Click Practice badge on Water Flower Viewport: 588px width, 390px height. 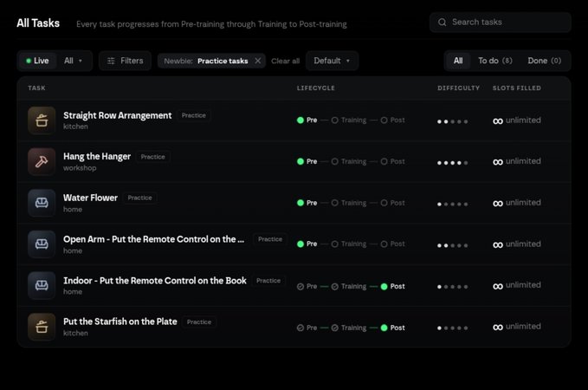click(139, 198)
